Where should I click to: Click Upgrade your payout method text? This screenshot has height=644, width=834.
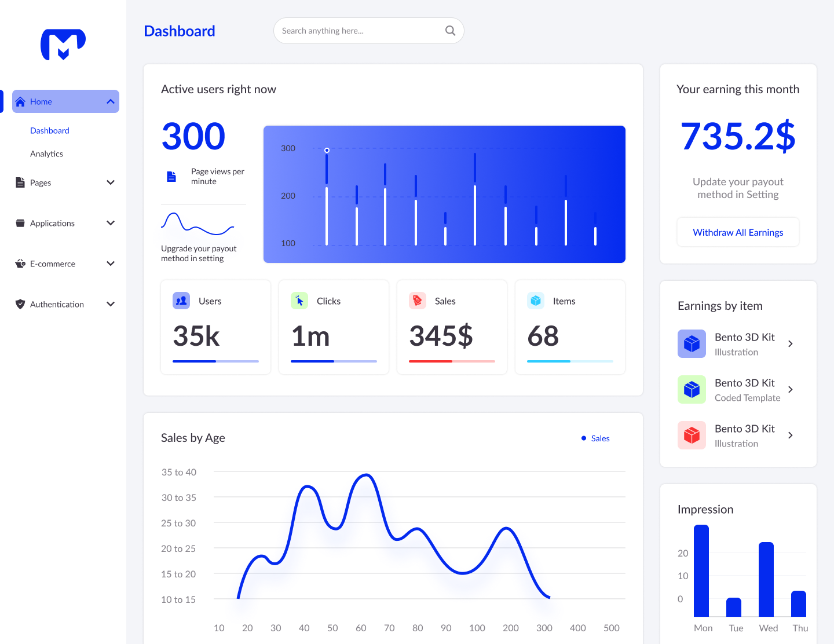(x=199, y=254)
